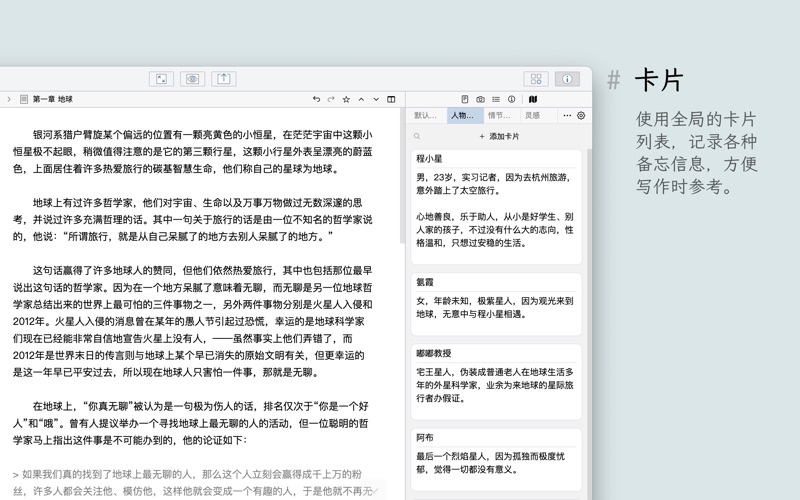Toggle the split editor view icon

(391, 100)
